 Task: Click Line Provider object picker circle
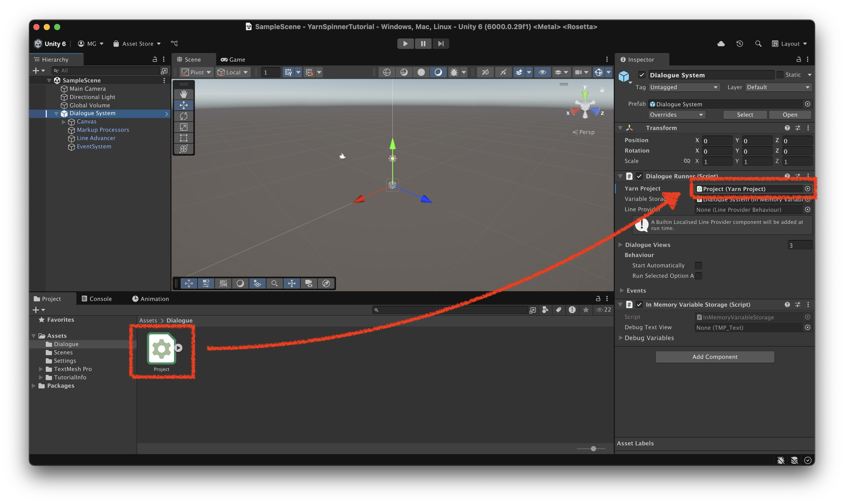(808, 210)
